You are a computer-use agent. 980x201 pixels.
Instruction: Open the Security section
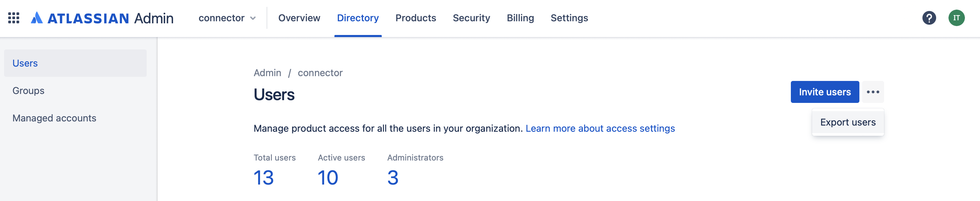471,18
